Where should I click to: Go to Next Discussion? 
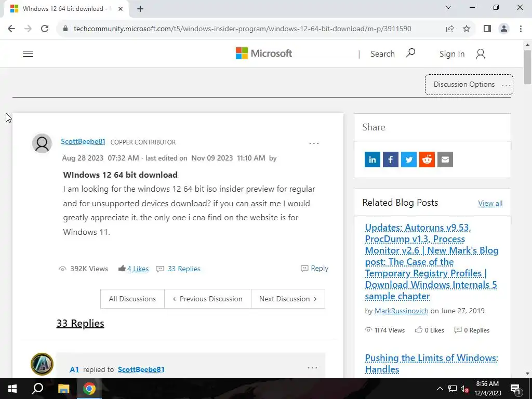(x=288, y=299)
